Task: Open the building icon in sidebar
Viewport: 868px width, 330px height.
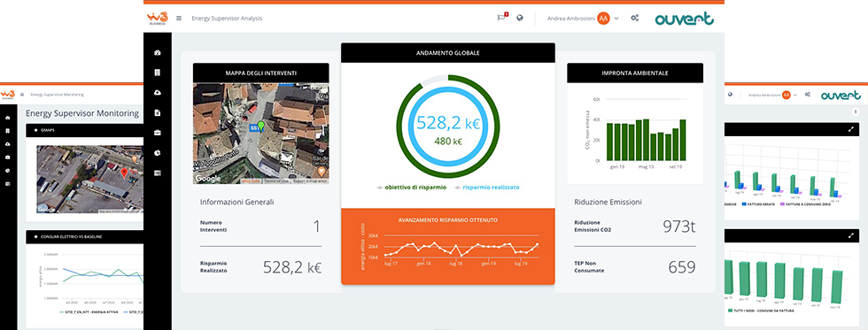Action: click(158, 73)
